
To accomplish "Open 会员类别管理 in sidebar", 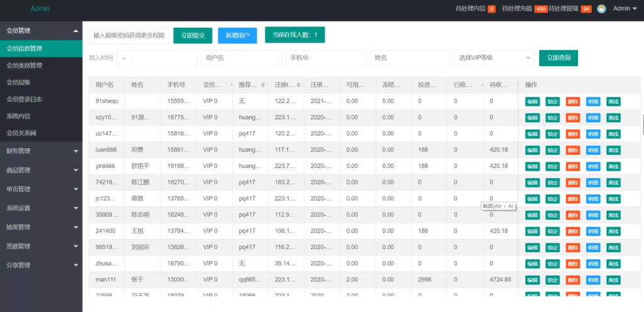I will [x=41, y=65].
